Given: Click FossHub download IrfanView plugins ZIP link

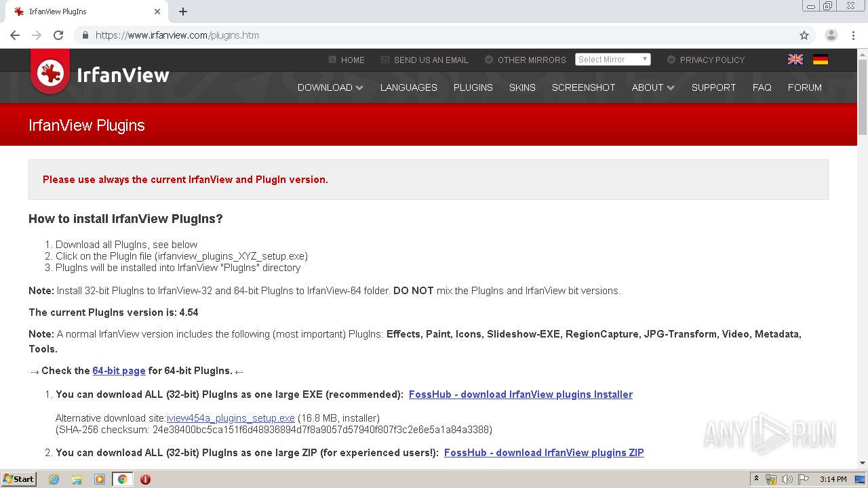Looking at the screenshot, I should [544, 453].
